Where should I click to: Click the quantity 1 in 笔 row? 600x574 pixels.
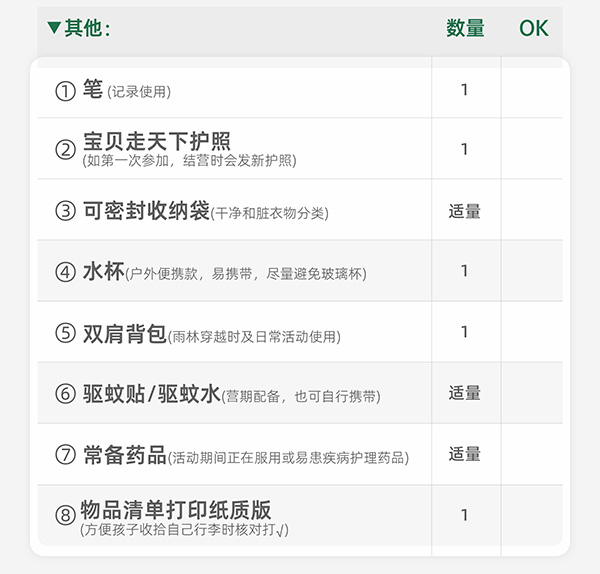tap(465, 90)
